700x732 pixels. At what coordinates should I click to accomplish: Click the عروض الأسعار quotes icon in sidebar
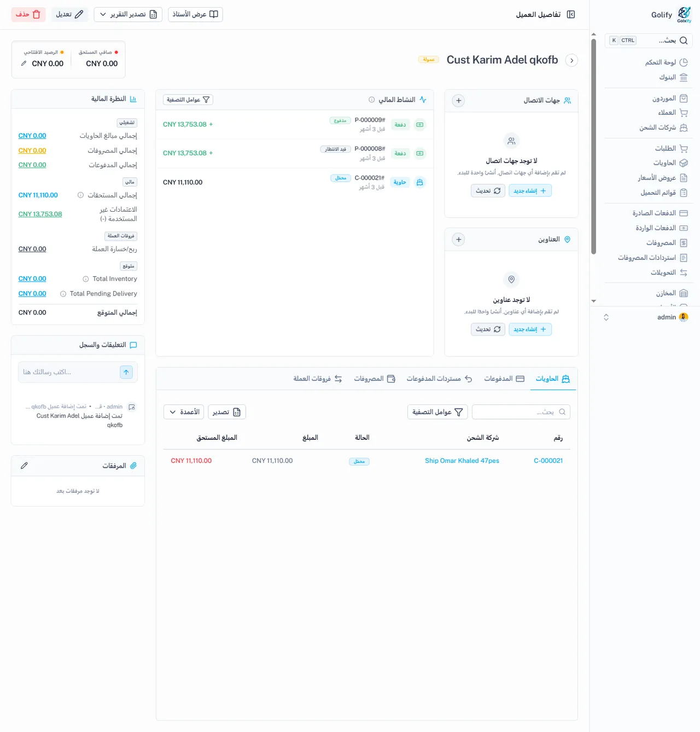(684, 178)
